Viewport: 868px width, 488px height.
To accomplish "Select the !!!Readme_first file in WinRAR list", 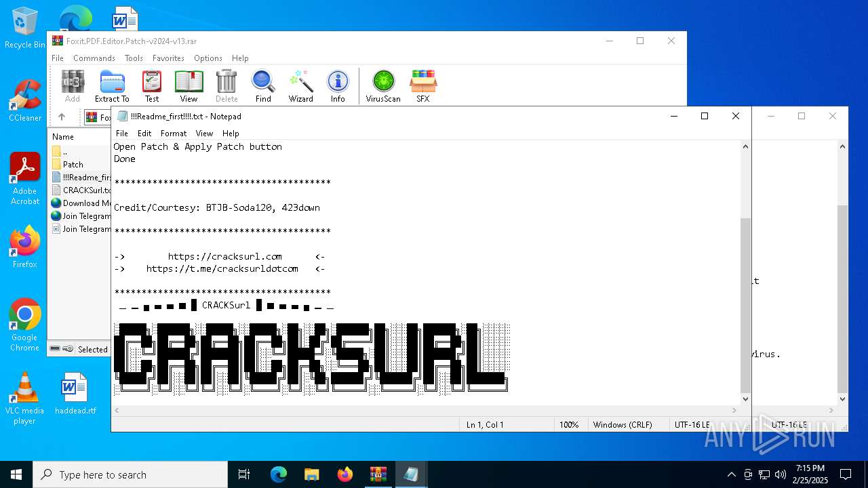I will point(81,178).
